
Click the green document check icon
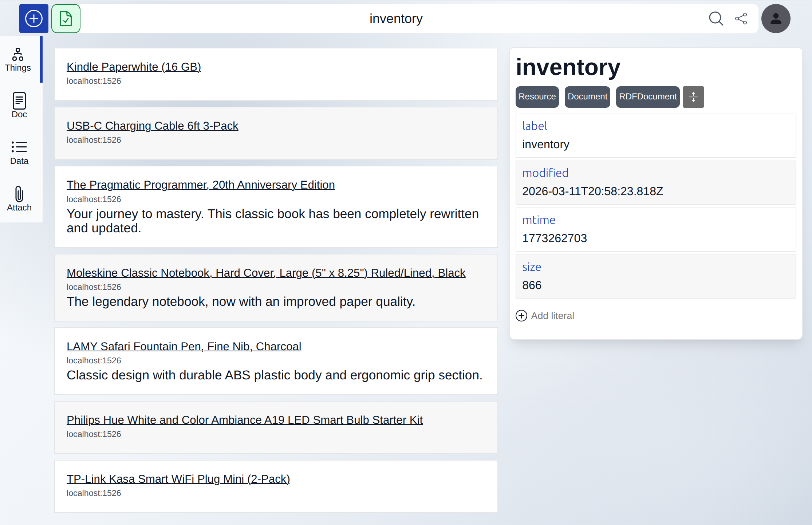(66, 19)
